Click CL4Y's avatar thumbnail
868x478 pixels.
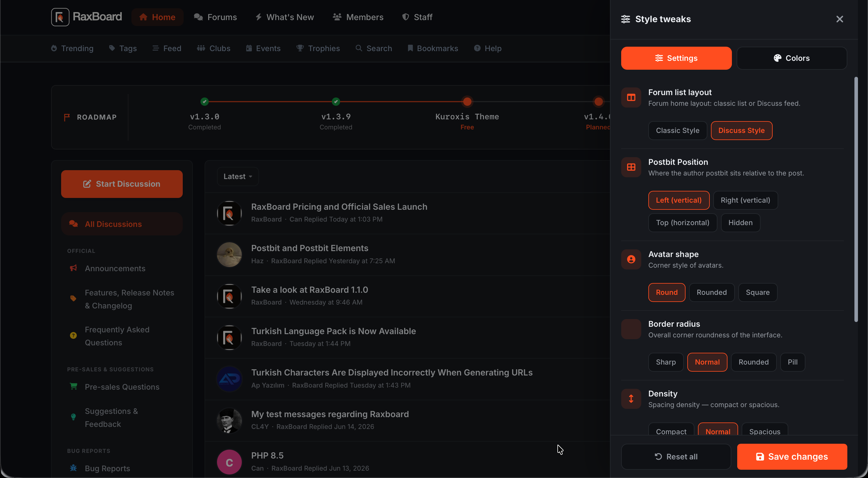(229, 420)
